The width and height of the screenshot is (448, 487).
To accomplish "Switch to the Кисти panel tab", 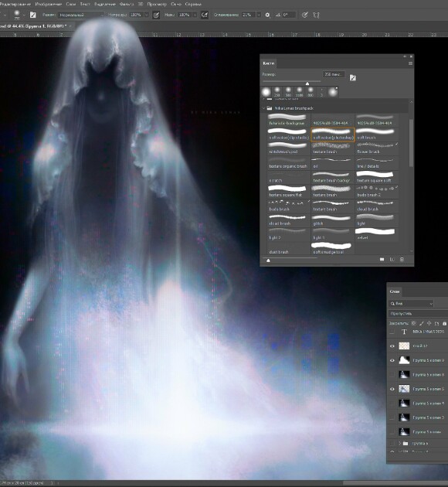I will coord(268,63).
